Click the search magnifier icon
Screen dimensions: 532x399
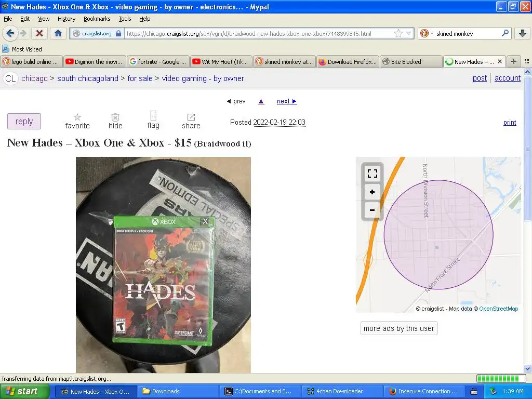(505, 33)
